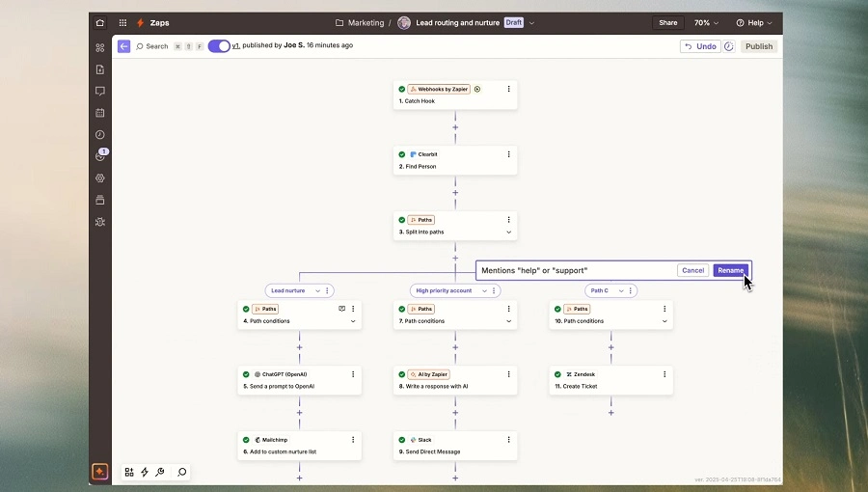Open Lead nurture path options menu
Screen dimensions: 868x492
(327, 291)
